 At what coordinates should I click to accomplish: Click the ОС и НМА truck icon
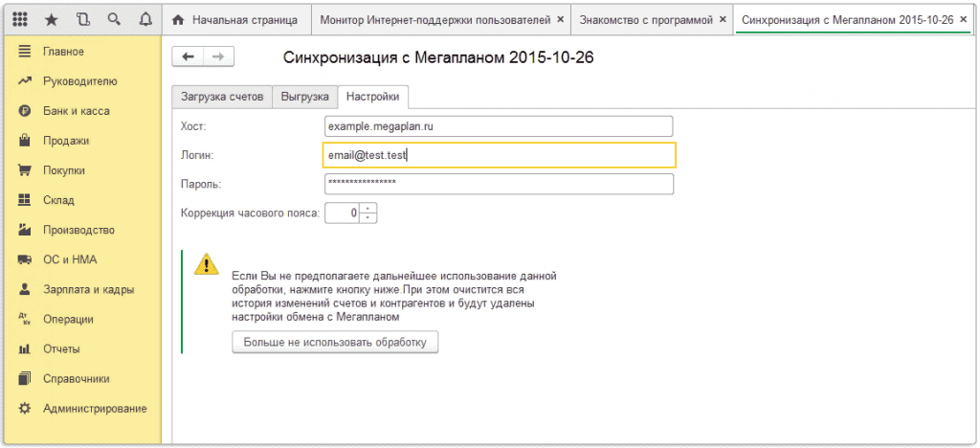click(x=25, y=260)
